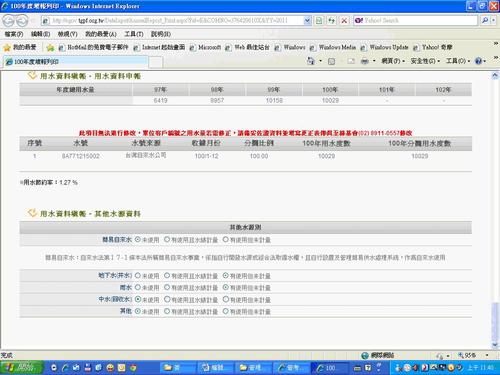Open the zoom level 95% dropdown

[x=473, y=355]
